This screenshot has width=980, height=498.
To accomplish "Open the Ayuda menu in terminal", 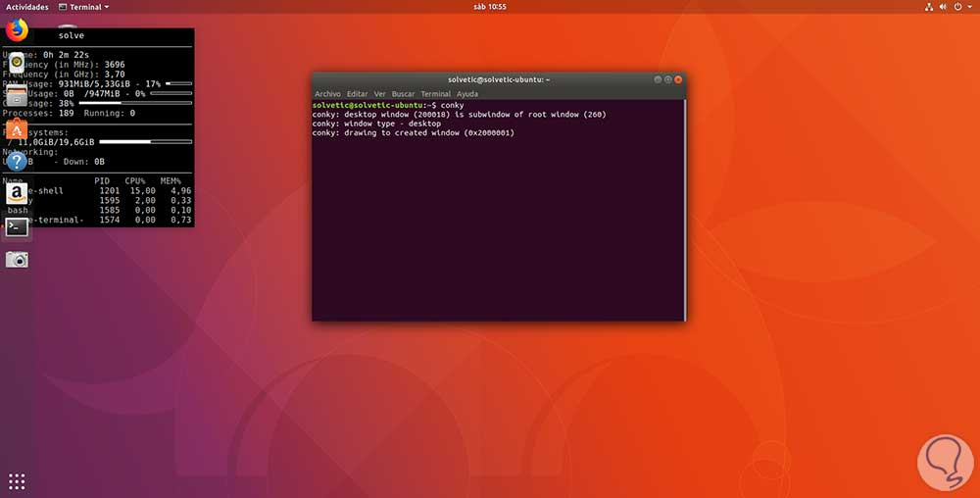I will pos(467,94).
